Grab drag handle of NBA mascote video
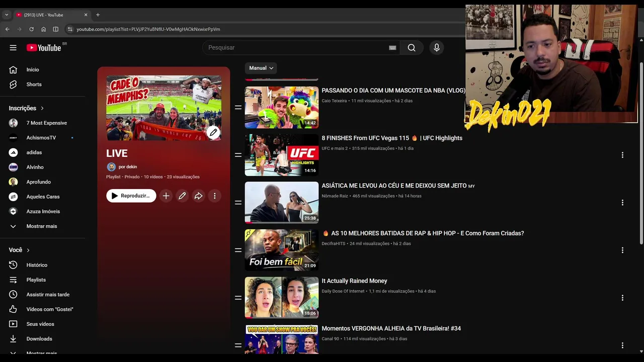Image resolution: width=644 pixels, height=362 pixels. tap(238, 108)
